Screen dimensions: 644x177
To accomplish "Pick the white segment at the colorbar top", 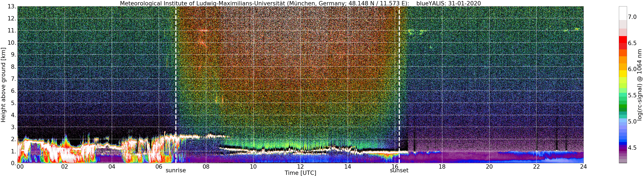I will coord(623,13).
